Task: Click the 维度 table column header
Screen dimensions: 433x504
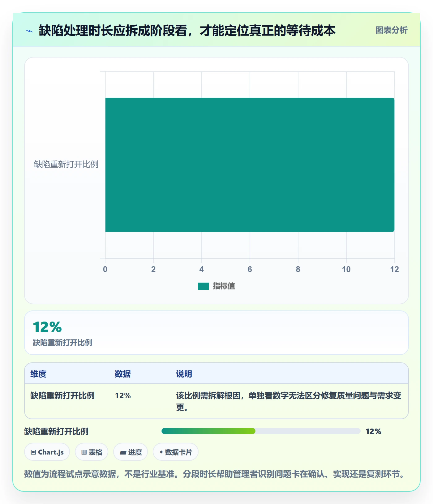Action: (x=38, y=374)
